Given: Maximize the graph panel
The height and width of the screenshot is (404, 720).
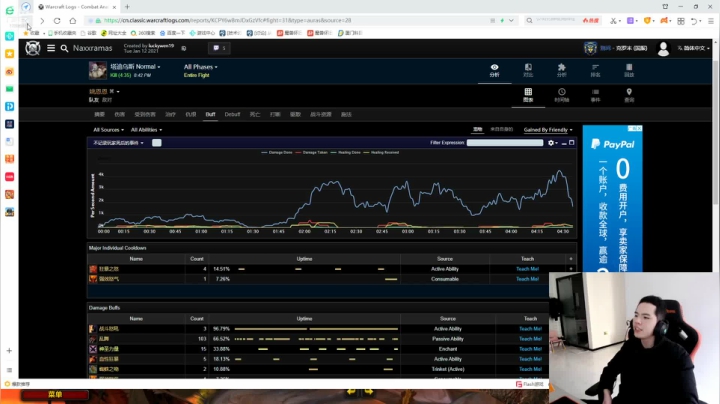Looking at the screenshot, I should pos(572,143).
